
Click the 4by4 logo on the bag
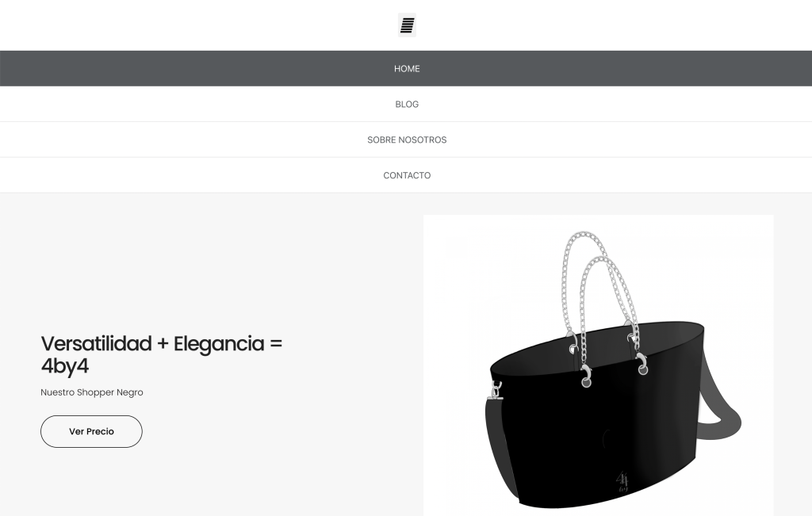tap(622, 481)
